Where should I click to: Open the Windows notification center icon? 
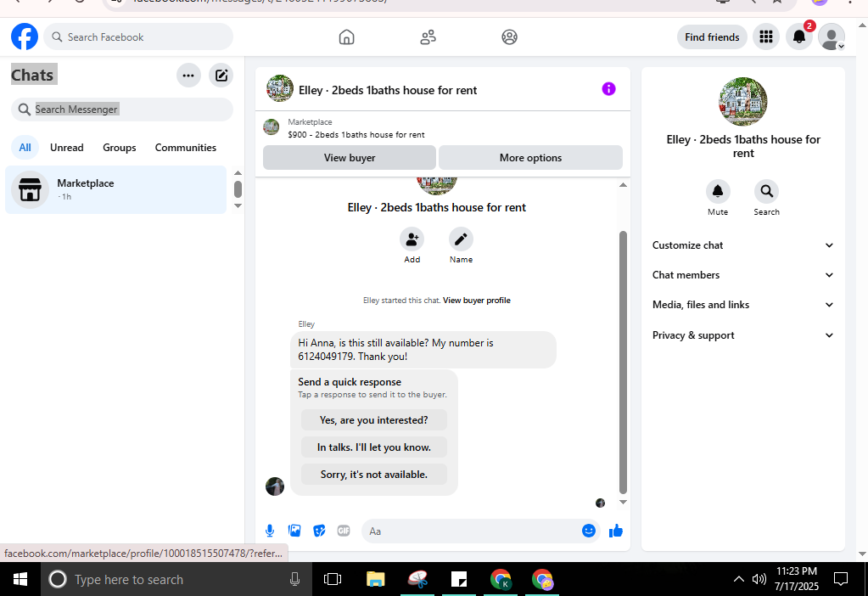coord(841,579)
